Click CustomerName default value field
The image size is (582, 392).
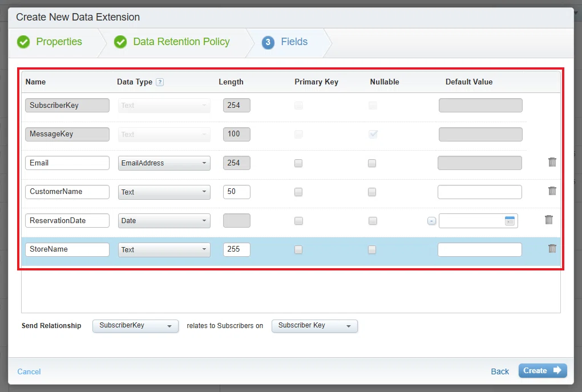[479, 192]
